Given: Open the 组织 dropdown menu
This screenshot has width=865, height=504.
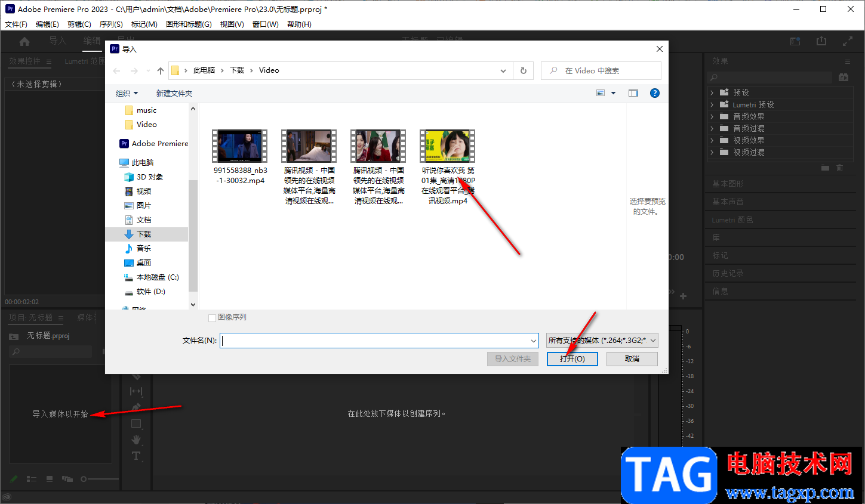Looking at the screenshot, I should 127,94.
